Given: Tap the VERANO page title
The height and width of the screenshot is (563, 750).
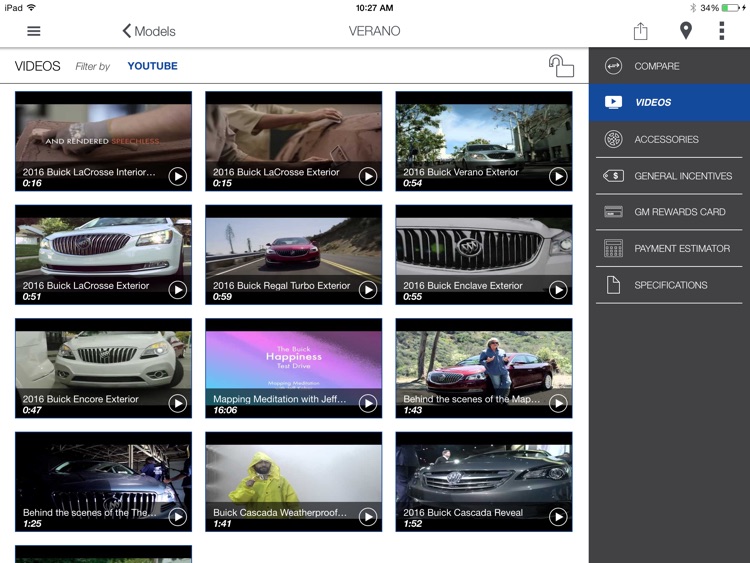Looking at the screenshot, I should coord(375,31).
